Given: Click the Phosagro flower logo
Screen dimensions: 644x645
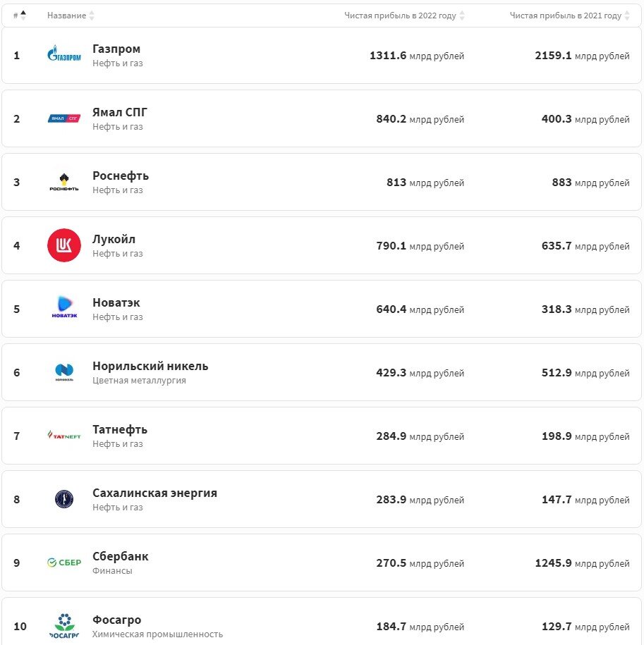Looking at the screenshot, I should tap(63, 626).
